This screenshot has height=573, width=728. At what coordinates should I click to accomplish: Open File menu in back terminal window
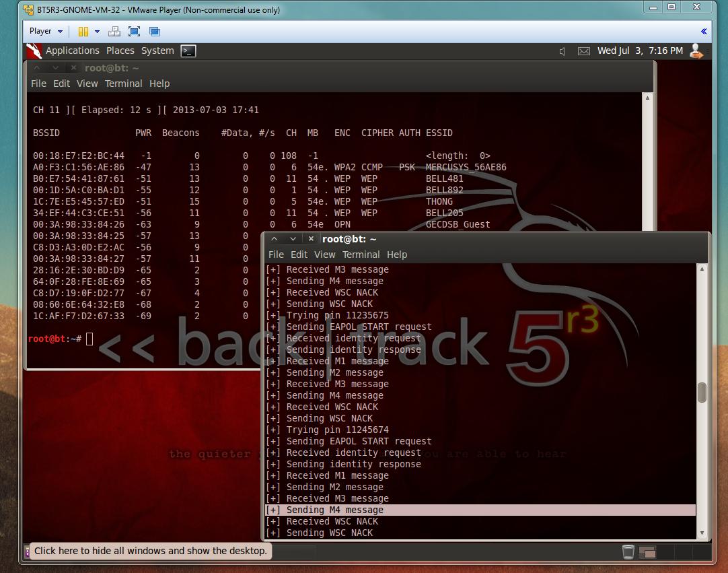pos(38,83)
